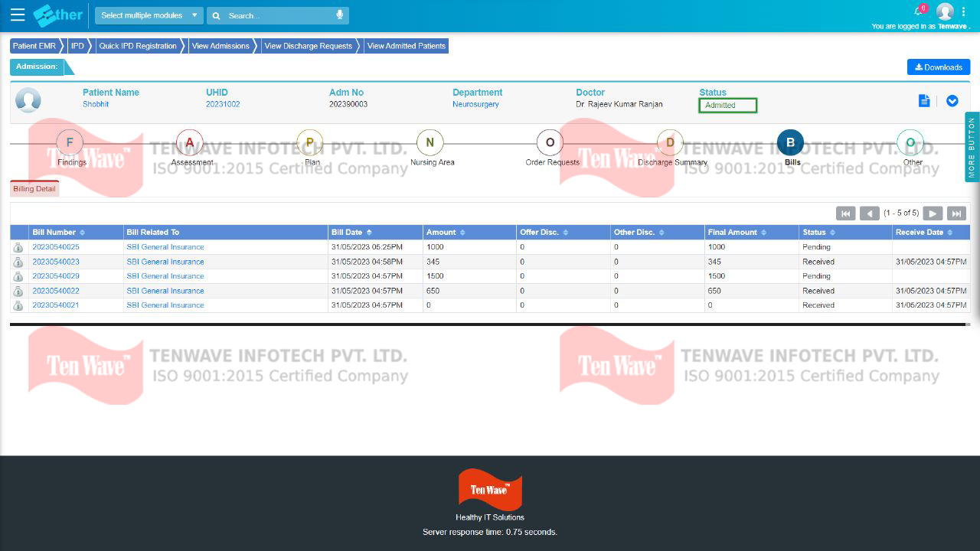Viewport: 980px width, 551px height.
Task: Click the search input field
Action: click(x=276, y=15)
